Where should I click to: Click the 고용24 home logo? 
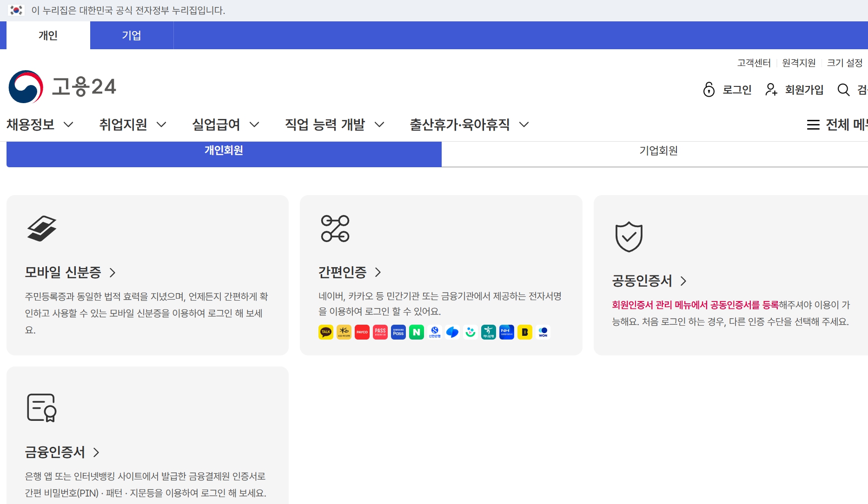(x=63, y=87)
